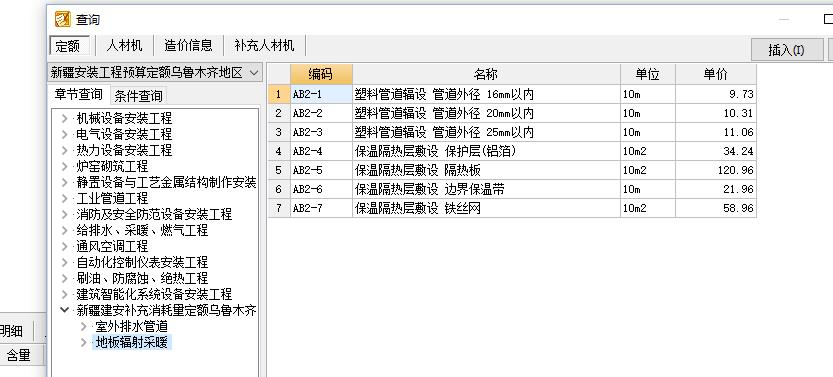Click code cell AB2-2
The height and width of the screenshot is (377, 833).
pyautogui.click(x=321, y=113)
